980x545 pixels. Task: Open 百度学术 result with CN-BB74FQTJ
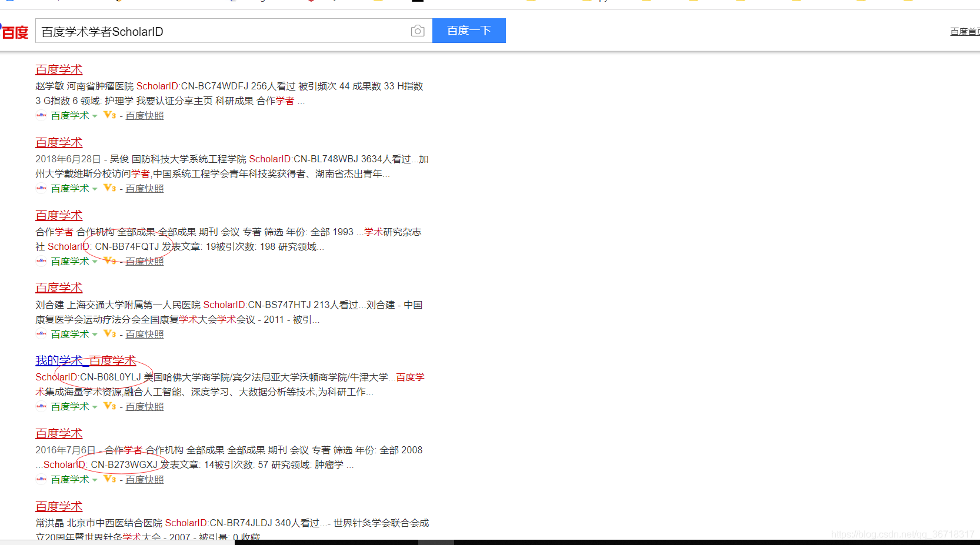[59, 215]
